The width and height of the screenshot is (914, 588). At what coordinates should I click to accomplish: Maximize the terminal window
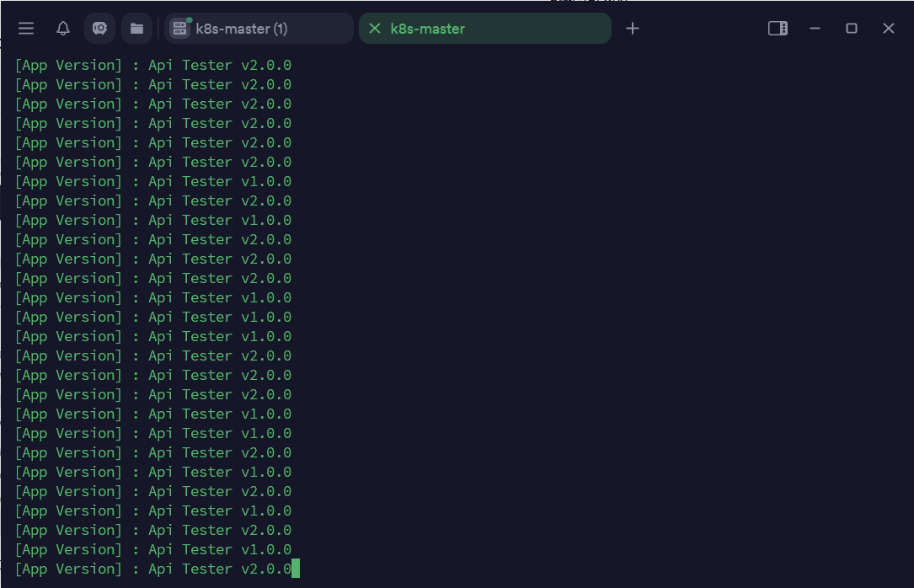point(852,29)
